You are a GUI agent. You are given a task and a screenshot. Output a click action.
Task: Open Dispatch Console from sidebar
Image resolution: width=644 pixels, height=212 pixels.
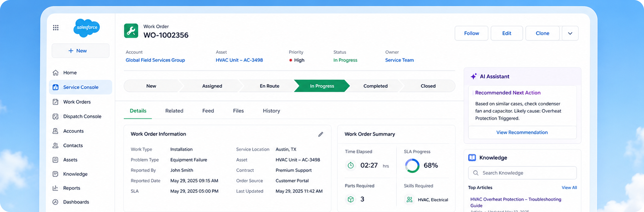pyautogui.click(x=80, y=116)
